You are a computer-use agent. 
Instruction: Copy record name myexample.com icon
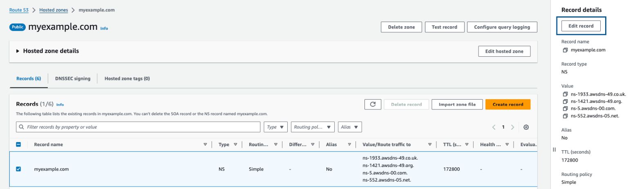point(565,50)
